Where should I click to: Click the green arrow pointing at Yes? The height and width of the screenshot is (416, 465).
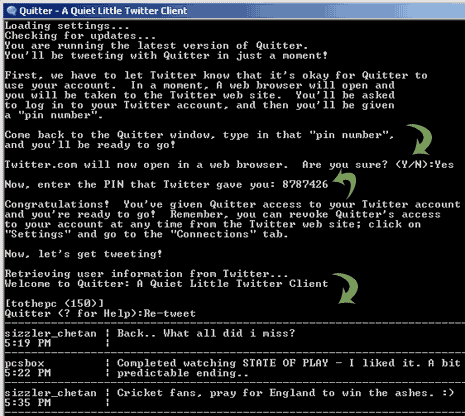(419, 140)
